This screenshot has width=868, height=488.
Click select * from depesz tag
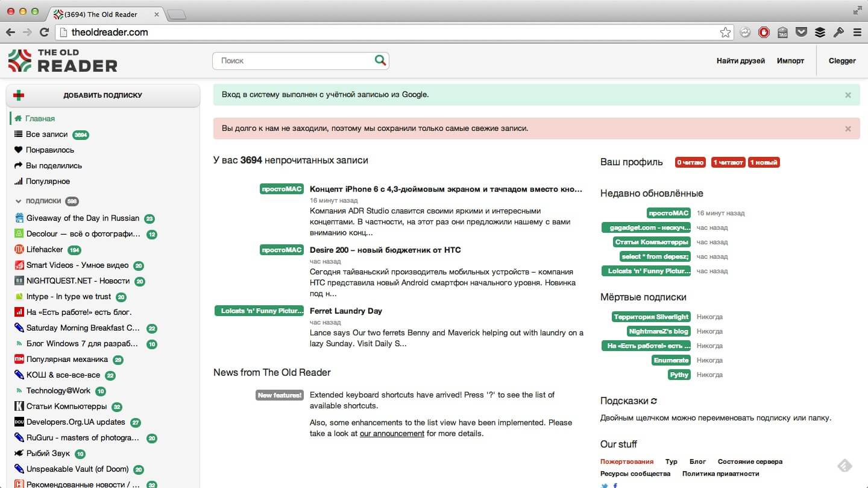(655, 256)
